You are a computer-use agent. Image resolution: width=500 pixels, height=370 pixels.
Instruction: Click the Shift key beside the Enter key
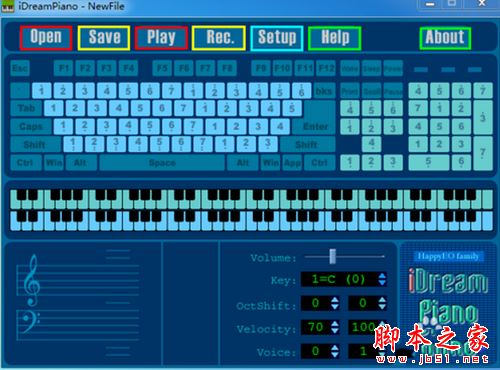click(307, 144)
